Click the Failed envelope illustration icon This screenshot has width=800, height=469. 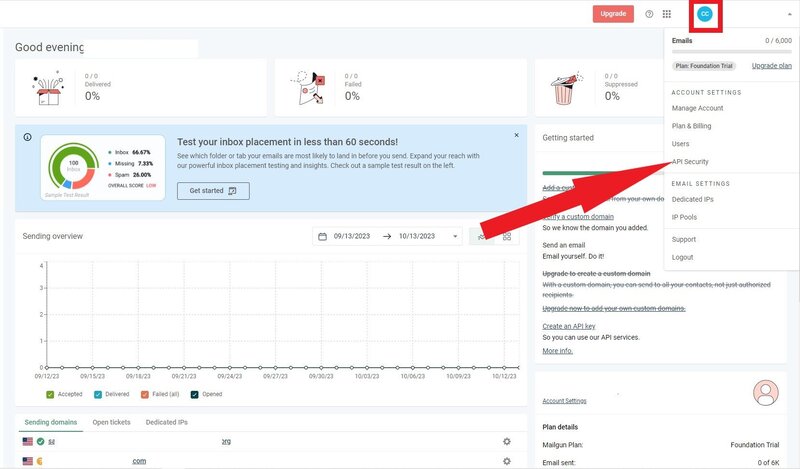pos(308,88)
